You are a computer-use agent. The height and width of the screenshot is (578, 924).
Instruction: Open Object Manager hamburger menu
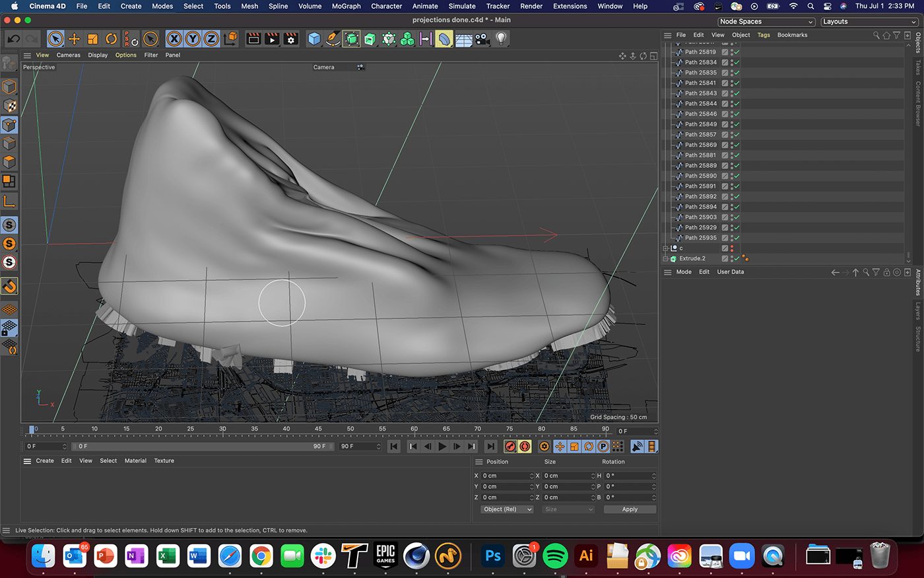click(667, 35)
